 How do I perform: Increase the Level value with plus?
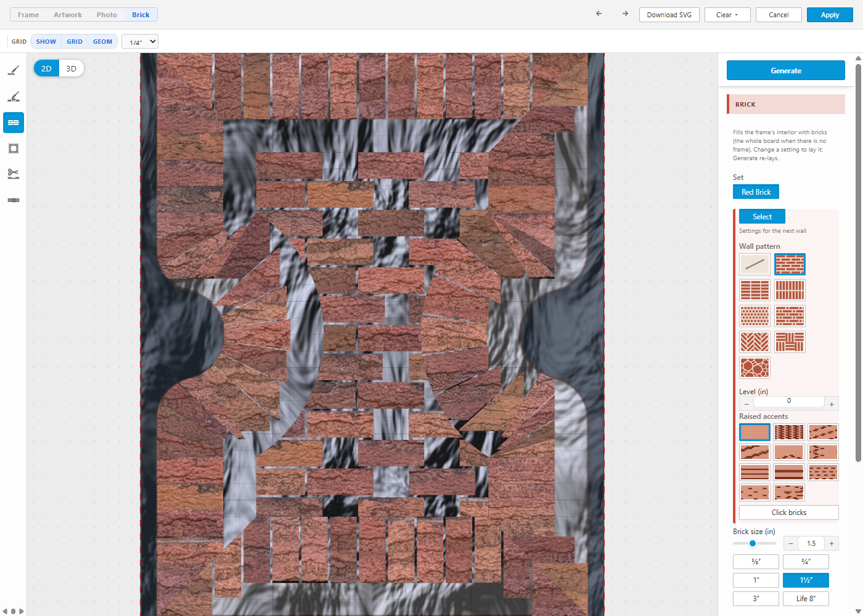click(x=832, y=404)
